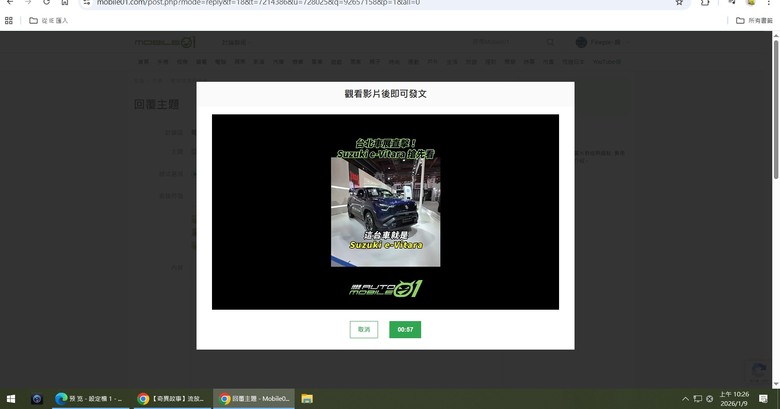Click the green 00:57 countdown button
The width and height of the screenshot is (780, 409).
(405, 329)
